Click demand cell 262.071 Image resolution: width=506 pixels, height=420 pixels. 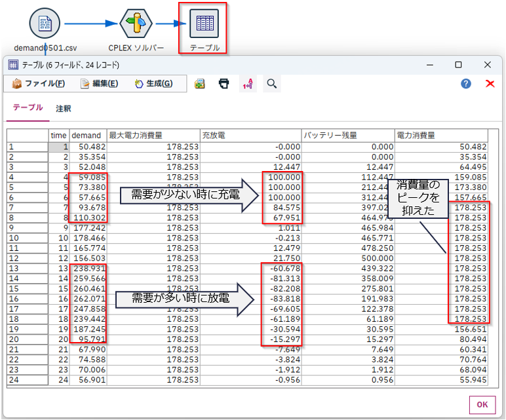point(88,299)
